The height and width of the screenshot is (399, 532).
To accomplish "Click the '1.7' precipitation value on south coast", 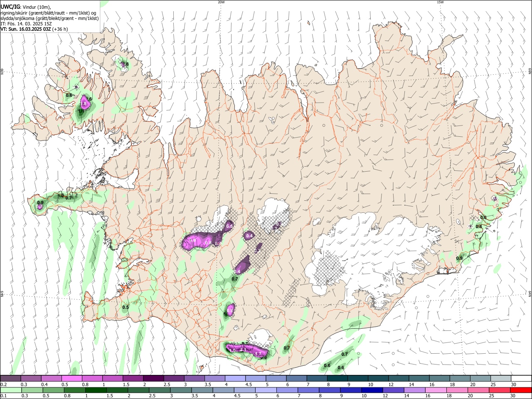I will (258, 354).
